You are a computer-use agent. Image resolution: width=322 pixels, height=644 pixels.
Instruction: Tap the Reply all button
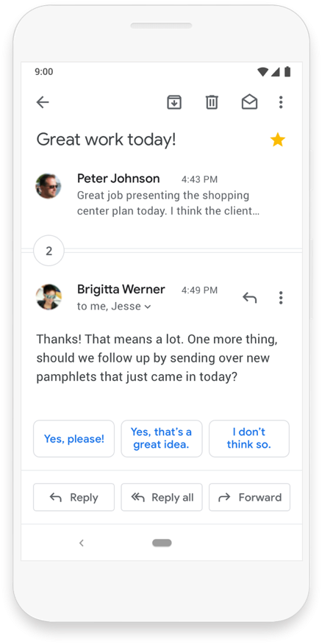(x=162, y=498)
